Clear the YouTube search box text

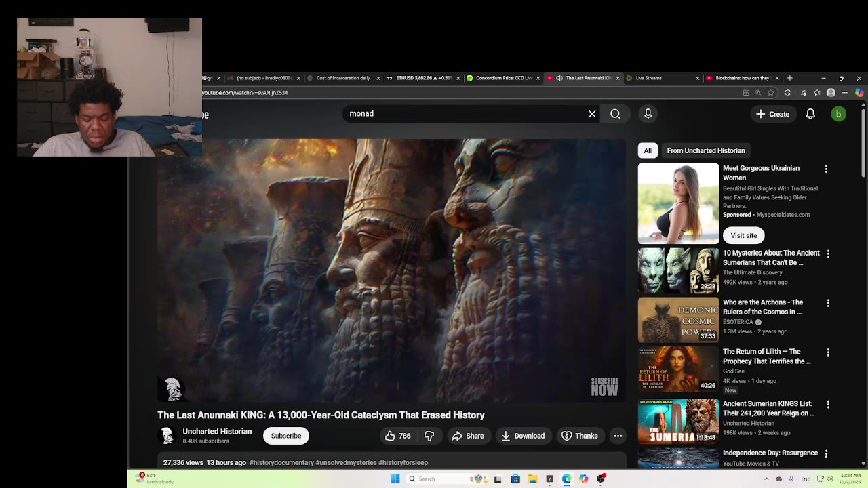coord(592,114)
